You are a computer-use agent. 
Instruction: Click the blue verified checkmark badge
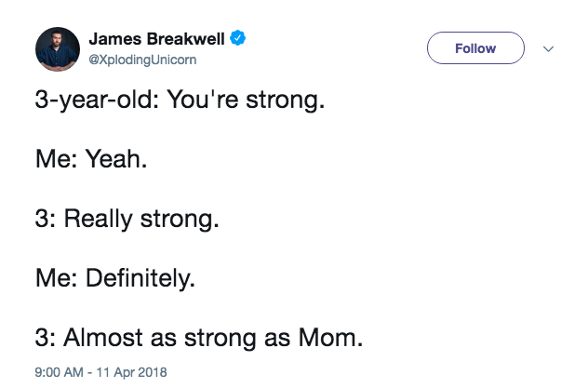237,38
